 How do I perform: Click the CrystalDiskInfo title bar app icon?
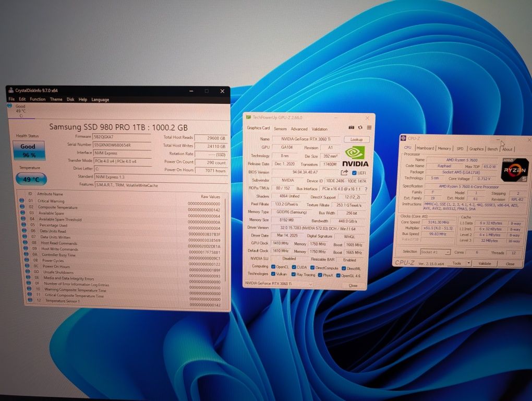[x=11, y=90]
